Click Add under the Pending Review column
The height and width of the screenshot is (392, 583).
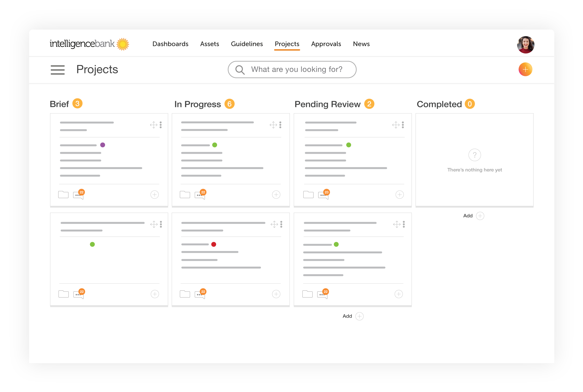[x=353, y=316]
